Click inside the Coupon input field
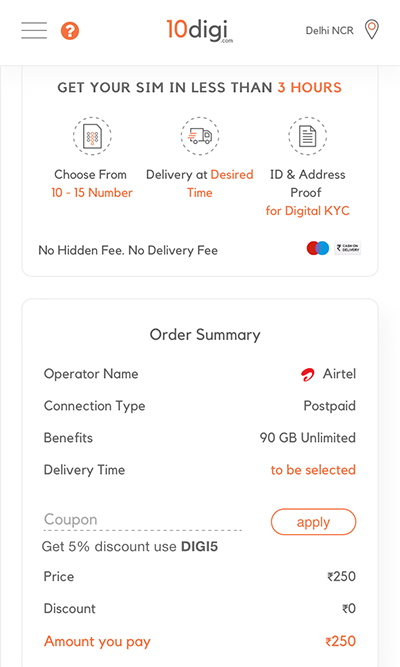 (143, 520)
